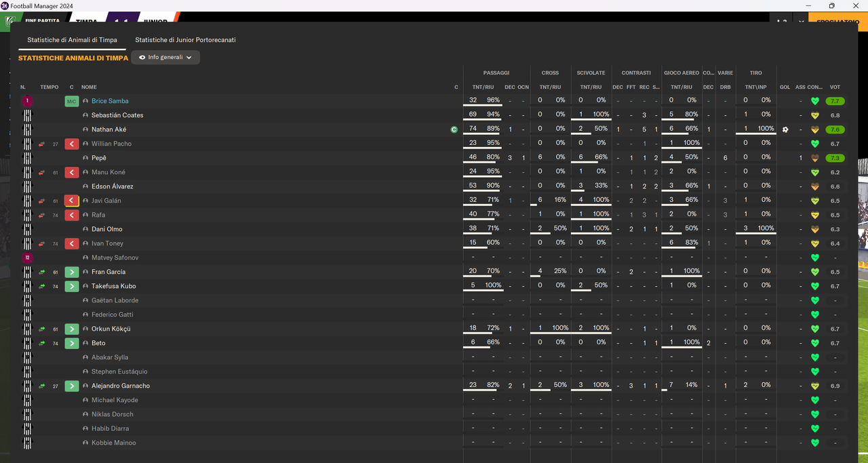Click the number 12 shirt icon for Matvey Safonov

tap(27, 258)
